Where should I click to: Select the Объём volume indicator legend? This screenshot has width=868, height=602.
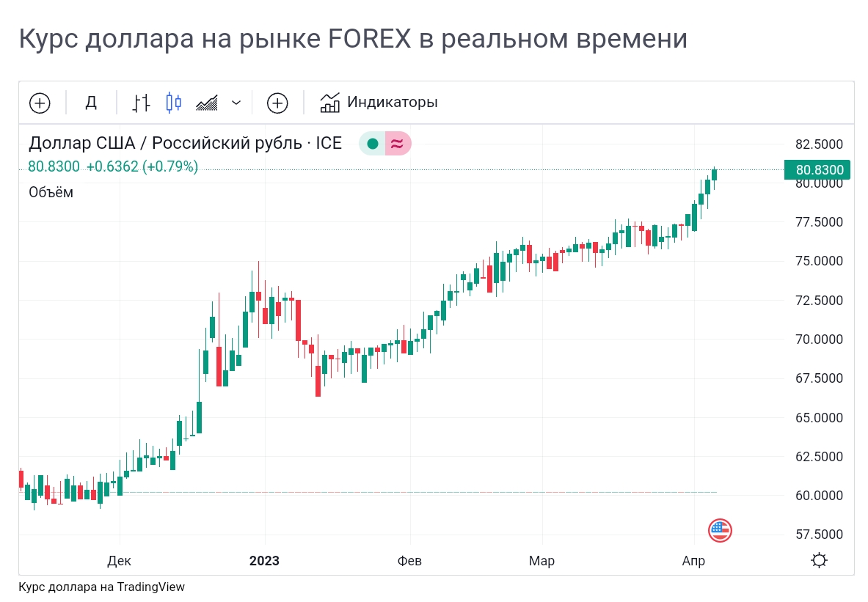pyautogui.click(x=51, y=193)
